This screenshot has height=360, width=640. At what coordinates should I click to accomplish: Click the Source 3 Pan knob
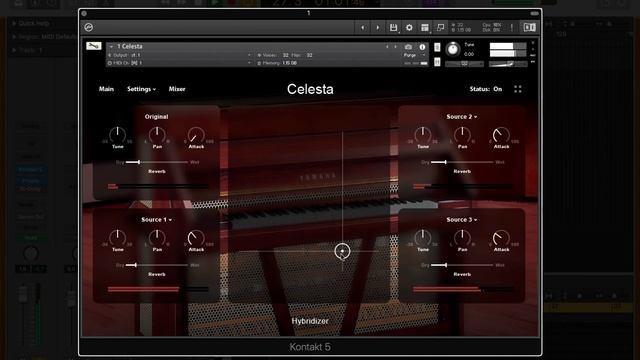point(462,238)
